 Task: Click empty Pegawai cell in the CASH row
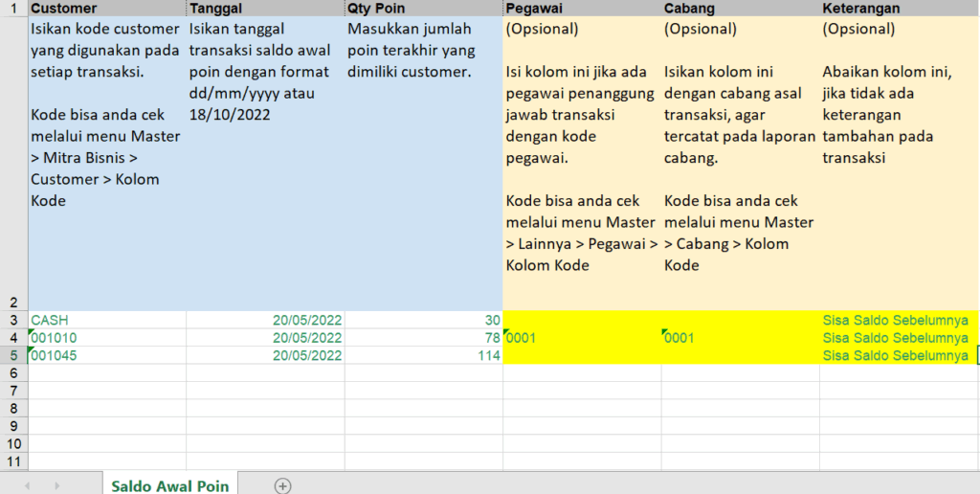(x=582, y=320)
